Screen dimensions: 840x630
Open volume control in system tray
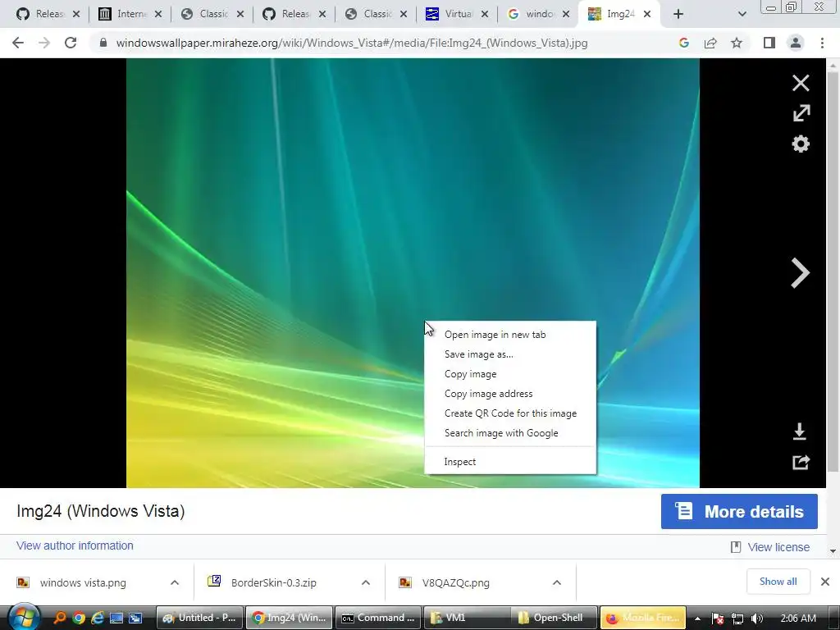[757, 619]
